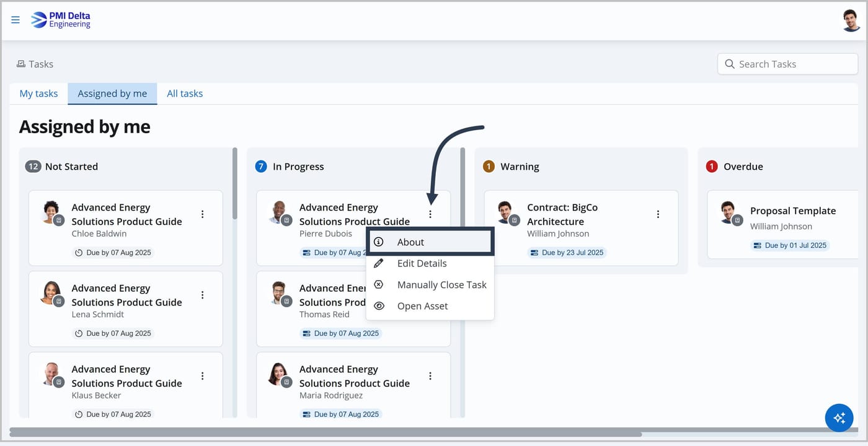The image size is (868, 446).
Task: Open Maria Rodriguez's Product Guide task title
Action: pos(355,376)
